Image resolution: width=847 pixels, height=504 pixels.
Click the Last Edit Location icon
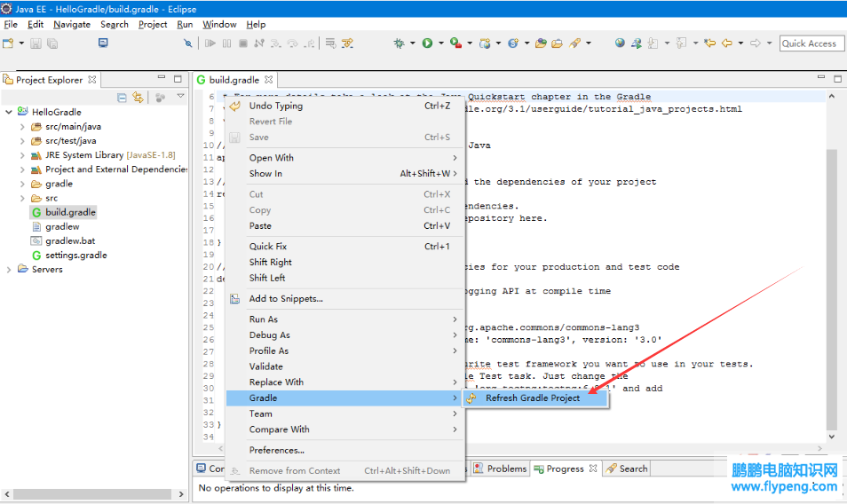pos(709,43)
